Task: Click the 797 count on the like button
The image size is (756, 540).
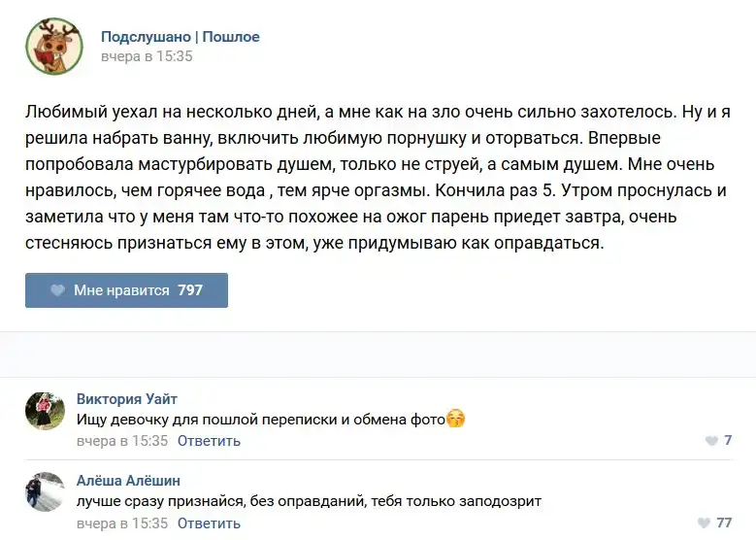Action: (x=190, y=290)
